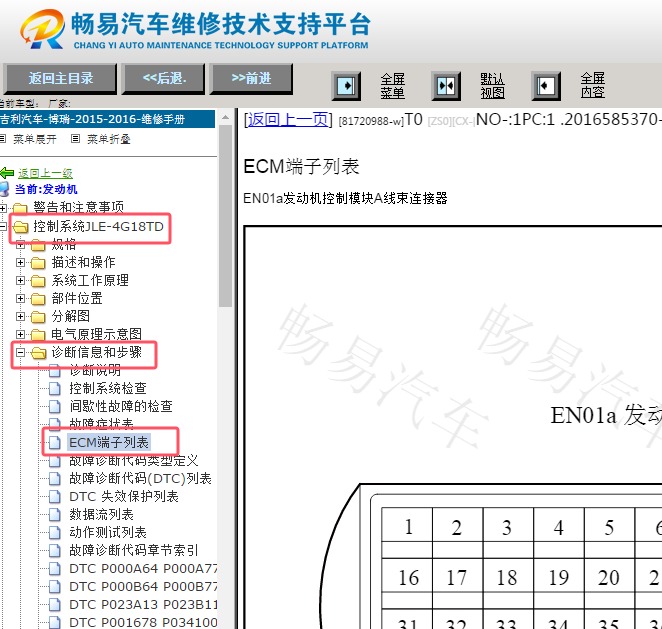This screenshot has width=662, height=629.
Task: Expand the 分解图 folder
Action: 20,316
